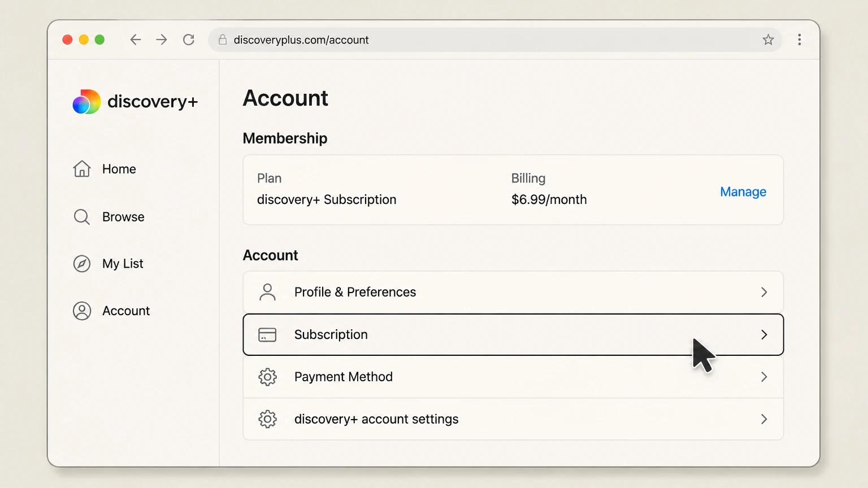Image resolution: width=868 pixels, height=488 pixels.
Task: Open My List in the sidebar
Action: coord(123,264)
